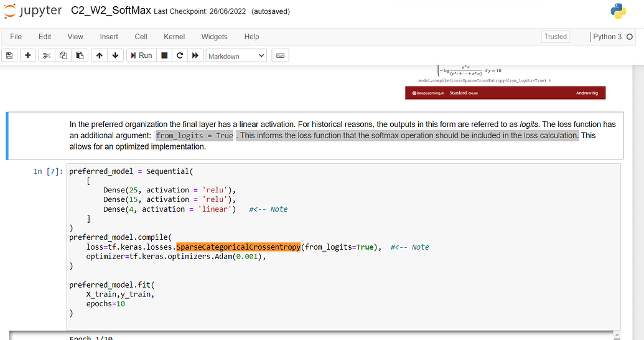
Task: Open the Markdown cell type dropdown
Action: coord(236,56)
